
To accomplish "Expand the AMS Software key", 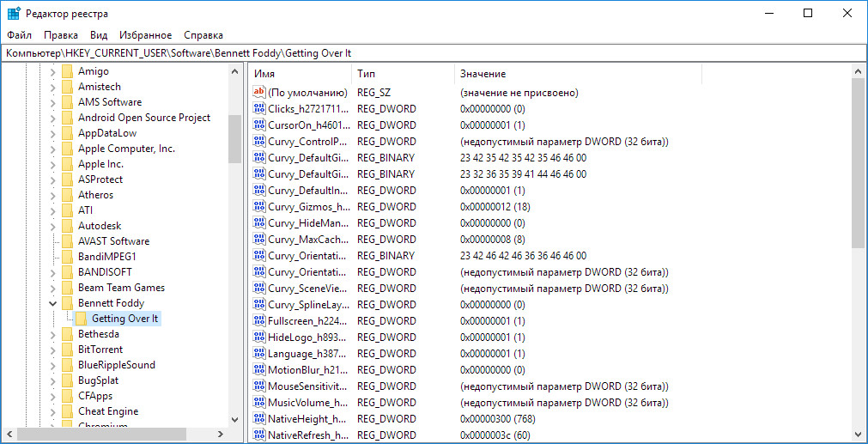I will [x=53, y=102].
